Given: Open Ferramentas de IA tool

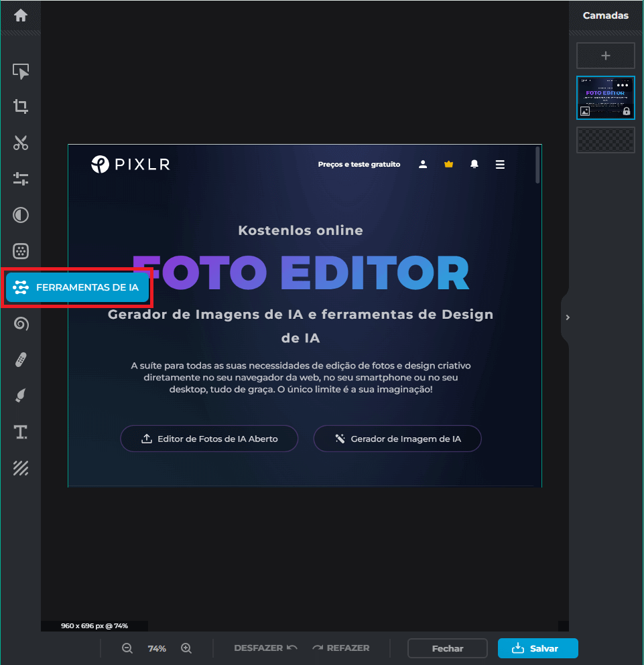Looking at the screenshot, I should click(77, 287).
